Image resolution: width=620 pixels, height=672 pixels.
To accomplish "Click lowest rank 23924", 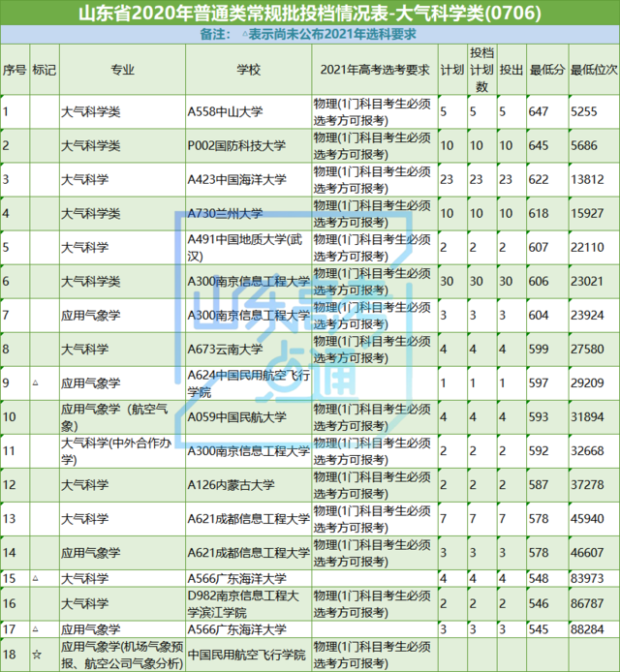I will pyautogui.click(x=587, y=315).
